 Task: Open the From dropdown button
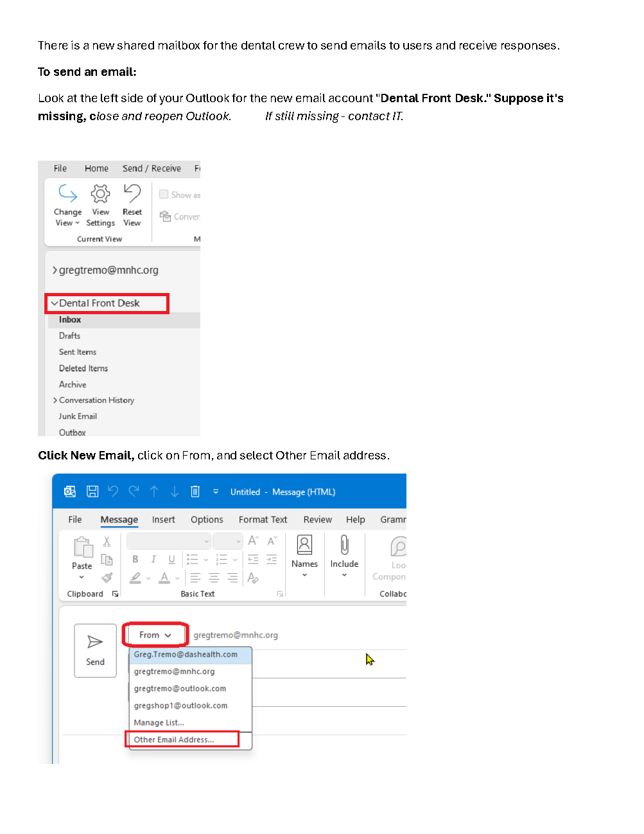155,635
